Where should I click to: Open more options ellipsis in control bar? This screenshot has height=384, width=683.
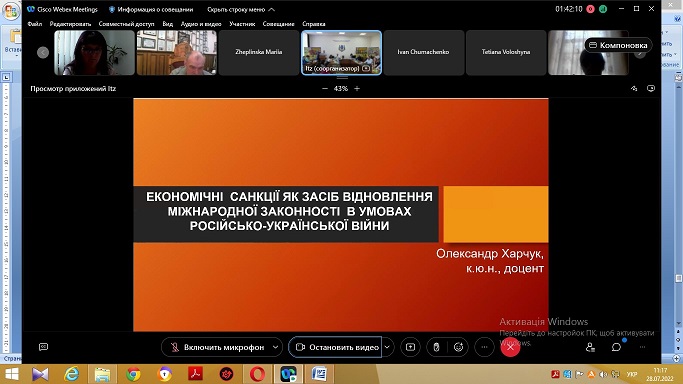[x=484, y=347]
